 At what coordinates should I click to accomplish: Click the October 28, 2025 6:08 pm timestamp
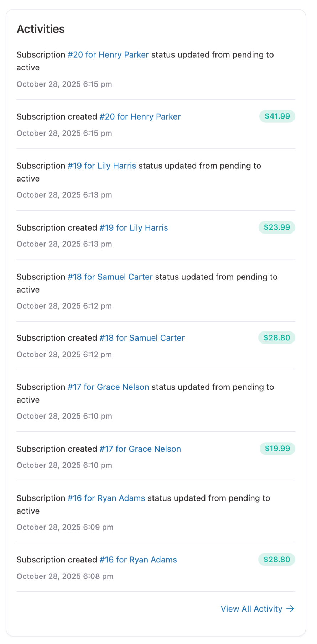pos(65,576)
